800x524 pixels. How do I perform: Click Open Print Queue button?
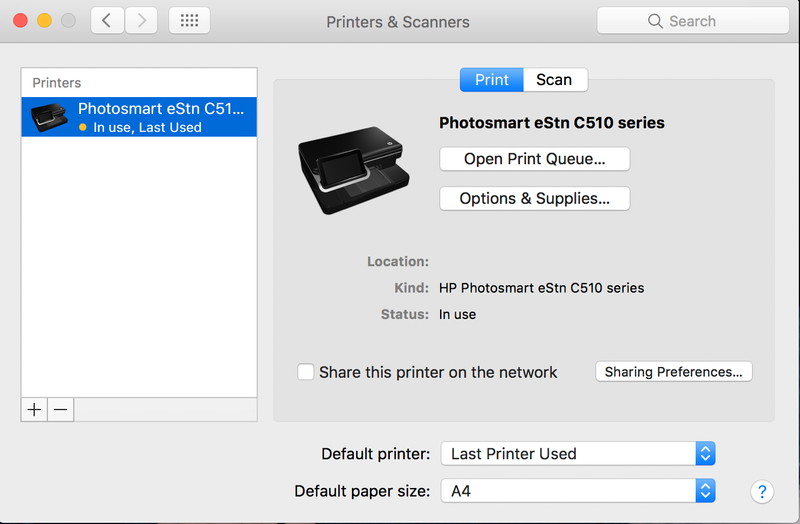(x=535, y=159)
